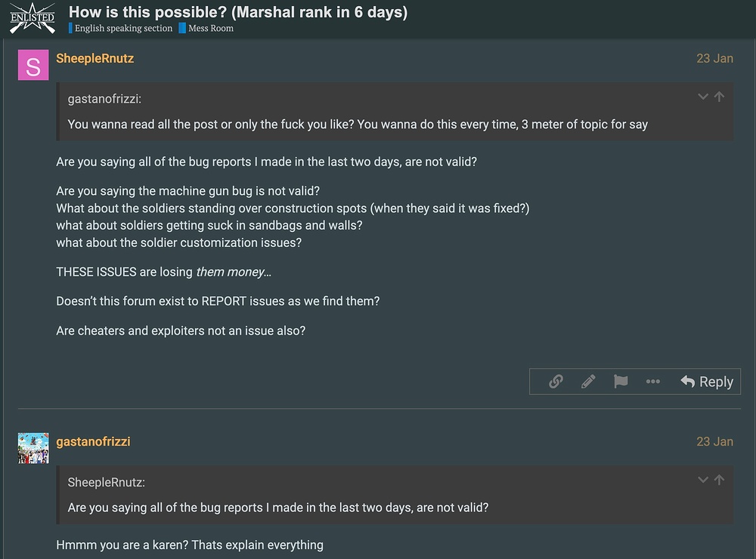Open gastanofrizzi username profile link

(x=93, y=441)
